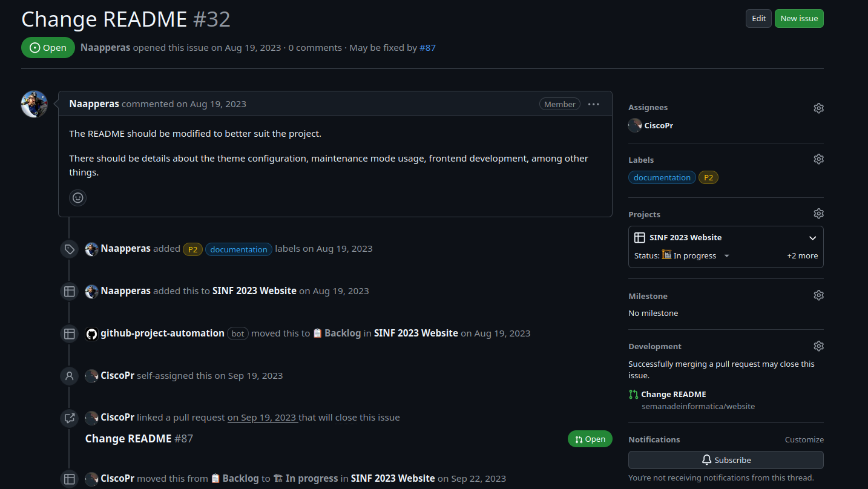
Task: Click Naapperas's large avatar beside the comment
Action: (x=35, y=104)
